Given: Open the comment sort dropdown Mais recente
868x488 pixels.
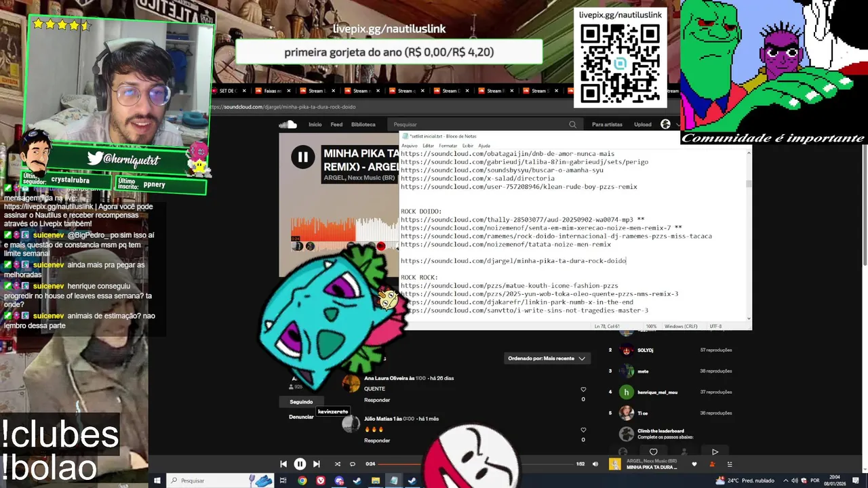Looking at the screenshot, I should (x=547, y=359).
